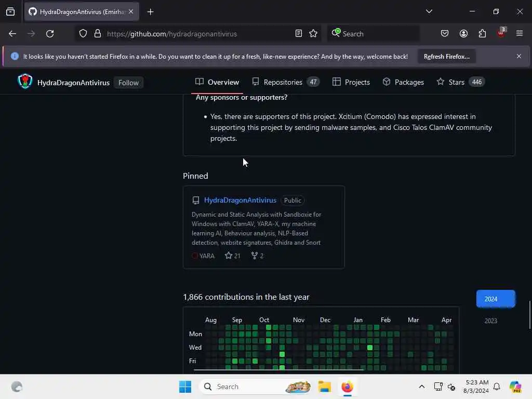Click the Firefox search box
Viewport: 532px width, 399px height.
373,34
